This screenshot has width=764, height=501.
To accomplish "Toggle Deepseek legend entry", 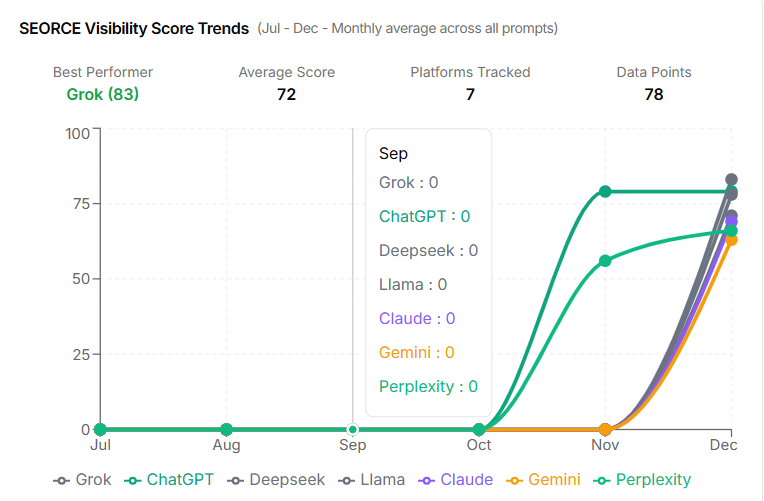I will click(277, 480).
